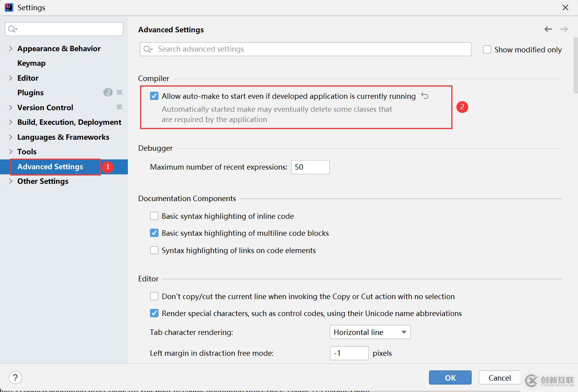Click the advanced settings search magnifier icon
This screenshot has width=578, height=392.
coord(148,49)
